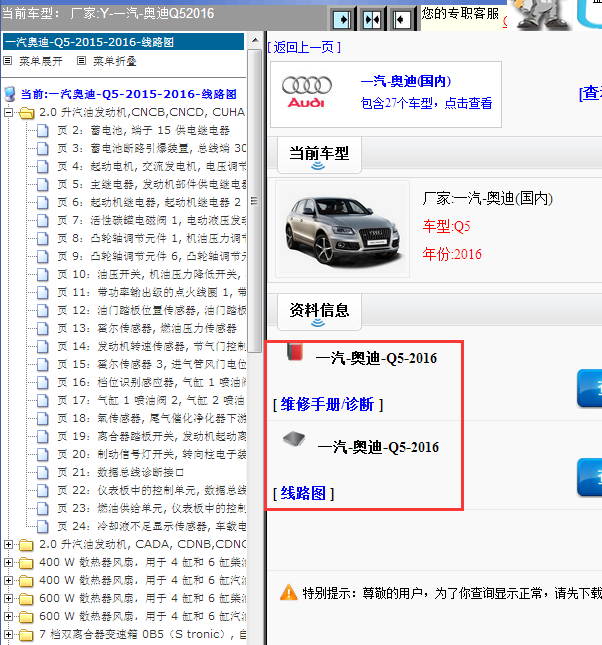Image resolution: width=602 pixels, height=645 pixels.
Task: Collapse the 2.0 升汽油发动机,CNCB folder node
Action: 8,112
